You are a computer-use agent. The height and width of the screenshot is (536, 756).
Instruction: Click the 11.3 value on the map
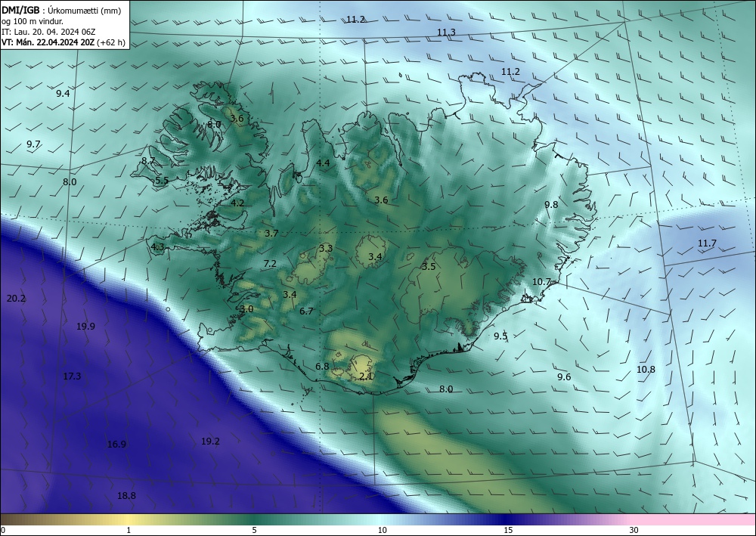click(447, 33)
